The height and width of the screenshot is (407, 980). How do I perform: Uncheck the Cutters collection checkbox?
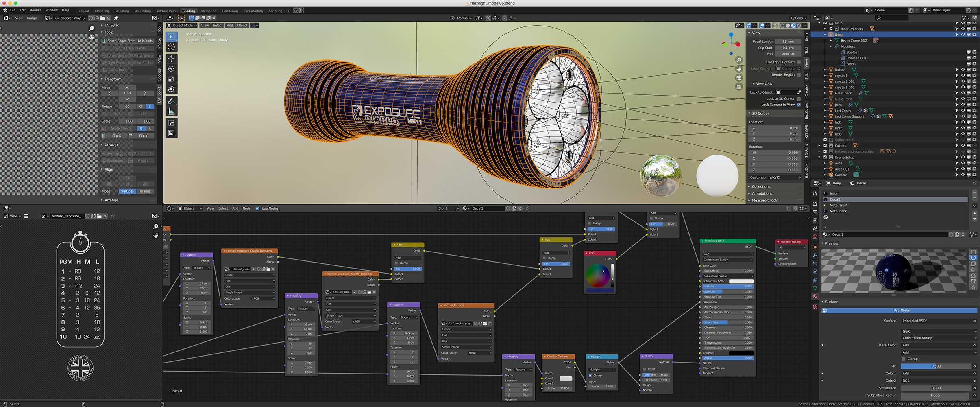[x=825, y=146]
